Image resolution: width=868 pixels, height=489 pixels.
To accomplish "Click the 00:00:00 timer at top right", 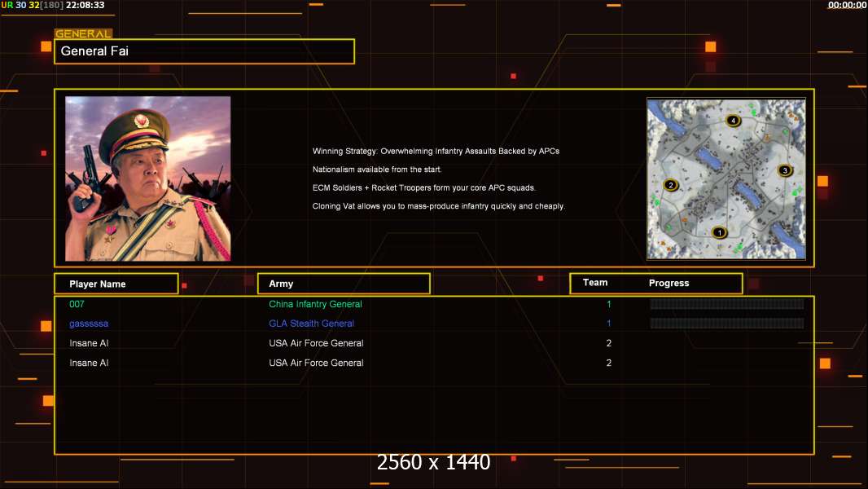I will pos(847,5).
